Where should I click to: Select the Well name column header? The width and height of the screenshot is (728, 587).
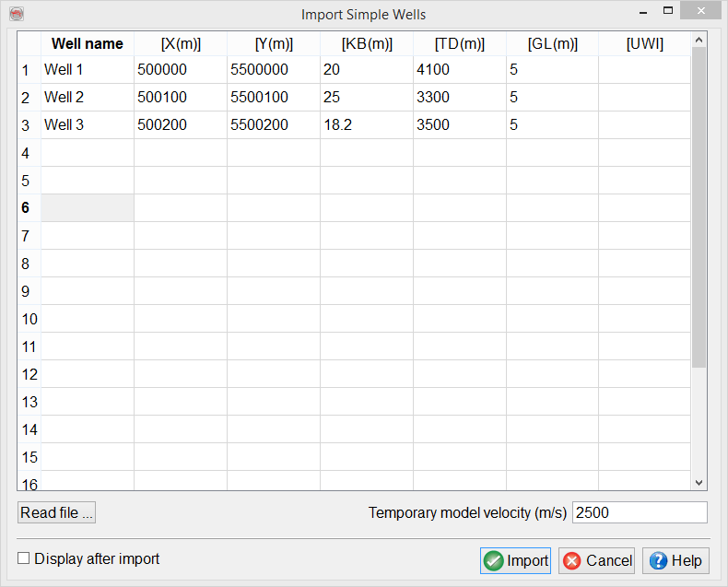coord(88,43)
